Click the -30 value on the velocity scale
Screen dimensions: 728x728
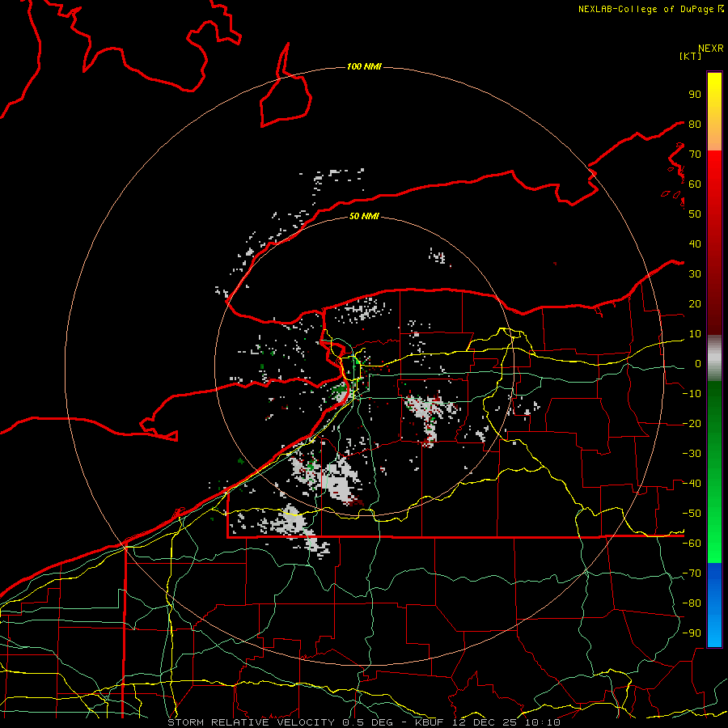tap(692, 454)
